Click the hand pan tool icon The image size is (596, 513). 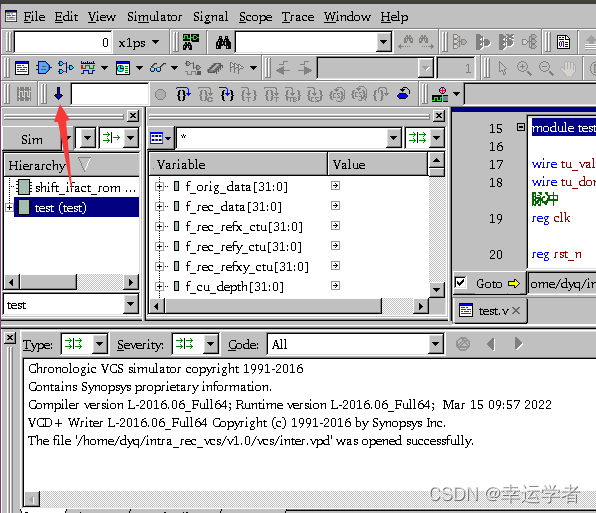[x=569, y=68]
